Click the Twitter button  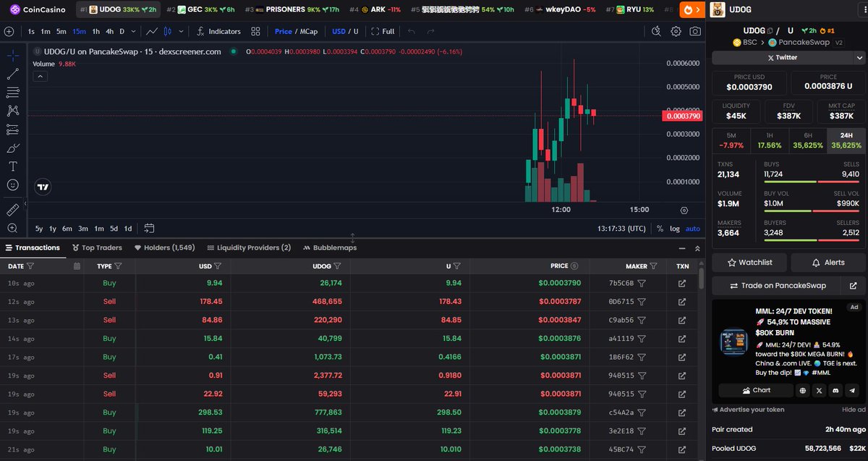pyautogui.click(x=782, y=57)
